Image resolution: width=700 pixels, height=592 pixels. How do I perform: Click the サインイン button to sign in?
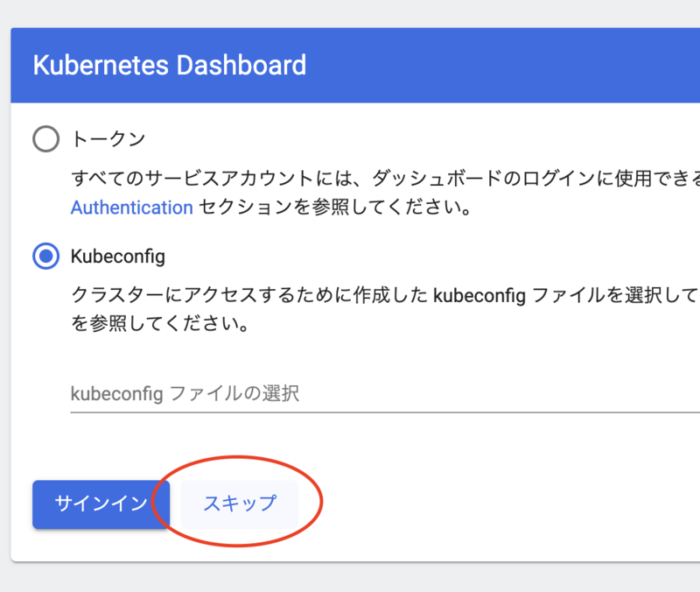pyautogui.click(x=101, y=504)
